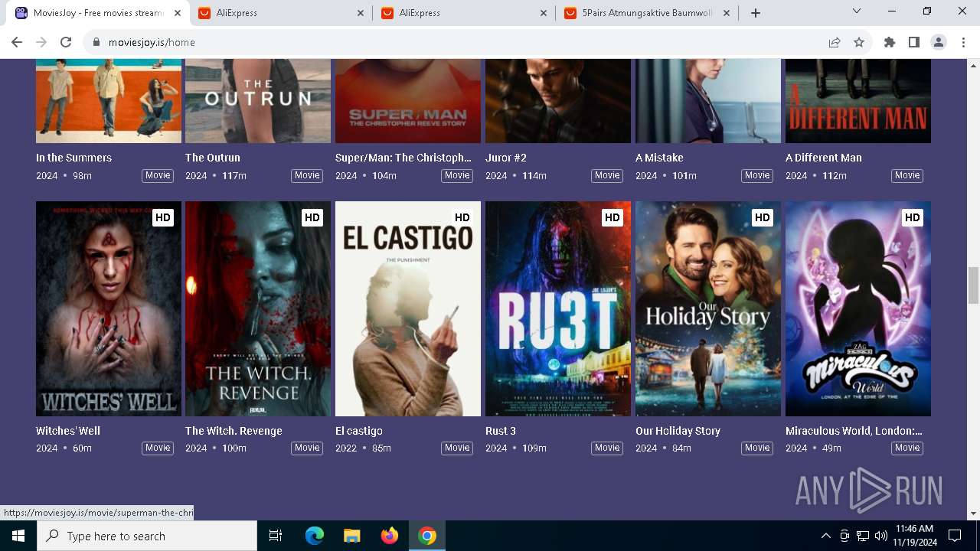Image resolution: width=980 pixels, height=551 pixels.
Task: Click the HD badge on Rust 3
Action: click(612, 217)
